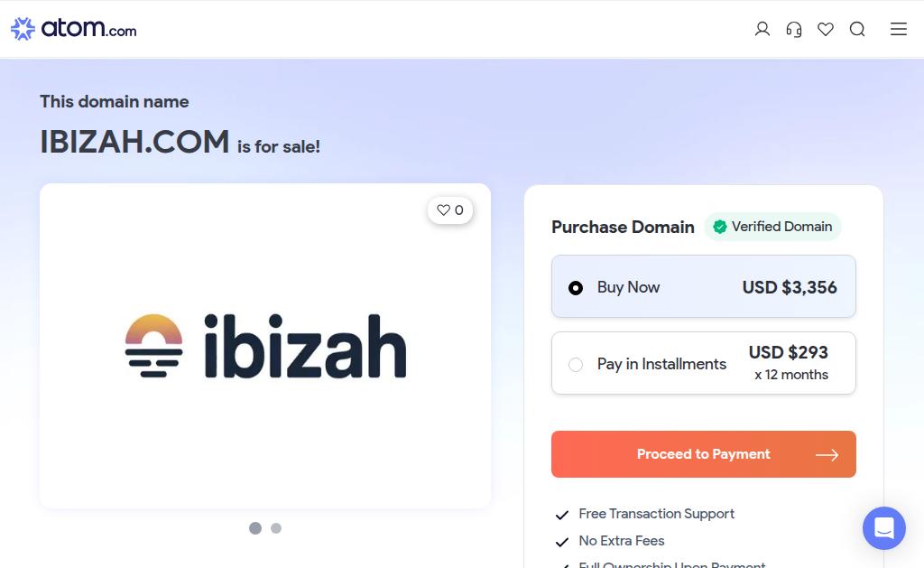Viewport: 924px width, 568px height.
Task: Show the second carousel slide dot
Action: click(x=276, y=528)
